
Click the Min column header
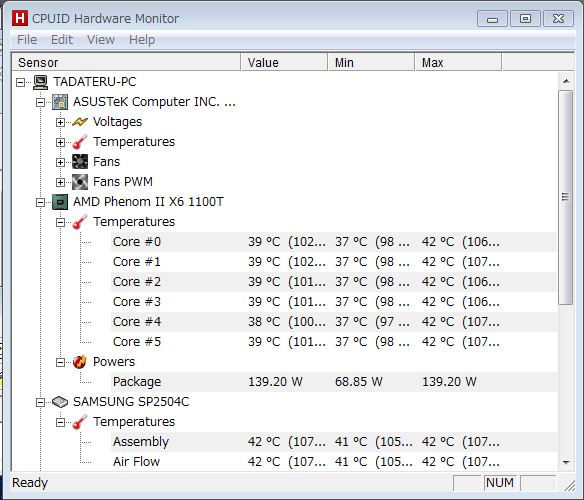(371, 62)
